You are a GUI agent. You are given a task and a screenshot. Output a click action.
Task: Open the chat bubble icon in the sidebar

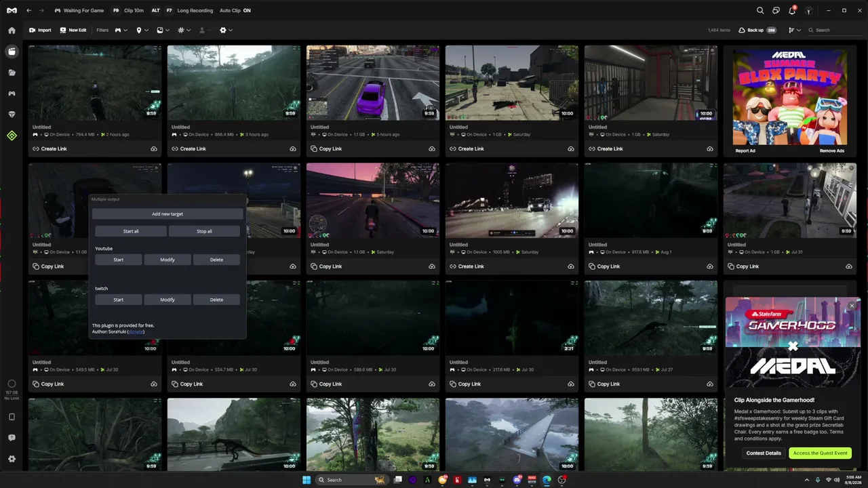12,438
